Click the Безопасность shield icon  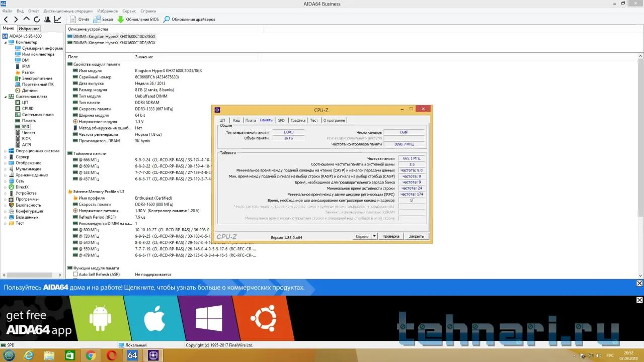click(x=12, y=205)
